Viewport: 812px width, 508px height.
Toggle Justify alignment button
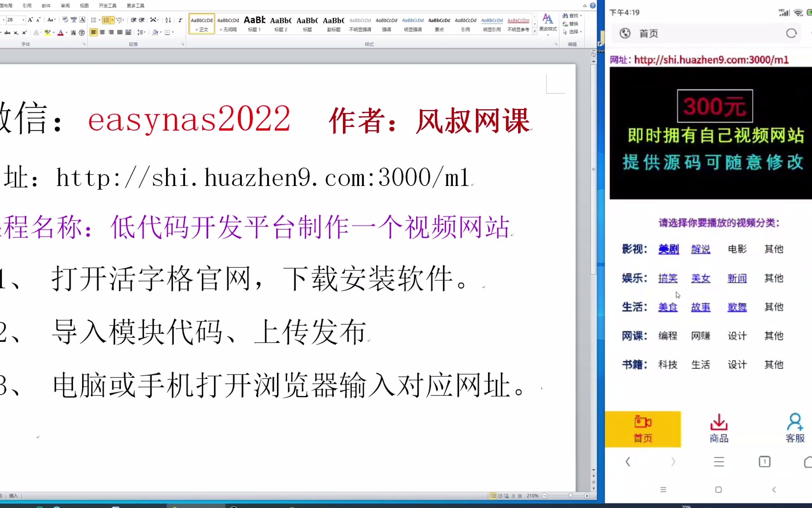pyautogui.click(x=120, y=32)
